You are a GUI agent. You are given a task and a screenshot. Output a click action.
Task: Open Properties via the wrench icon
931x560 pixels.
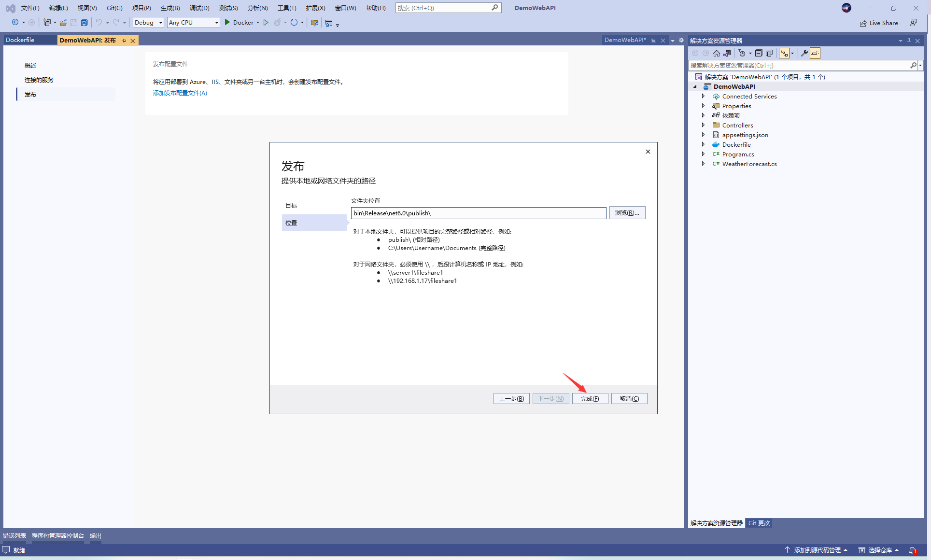pos(804,53)
